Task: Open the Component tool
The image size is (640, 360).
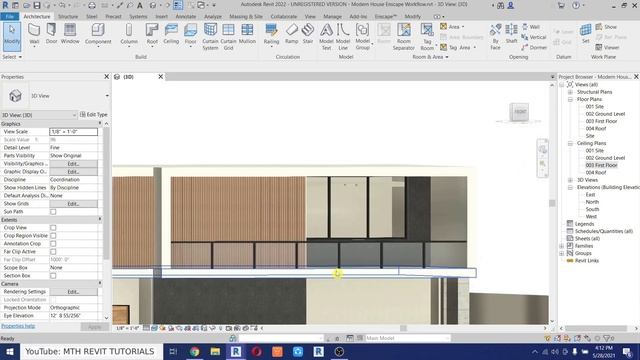Action: click(98, 34)
